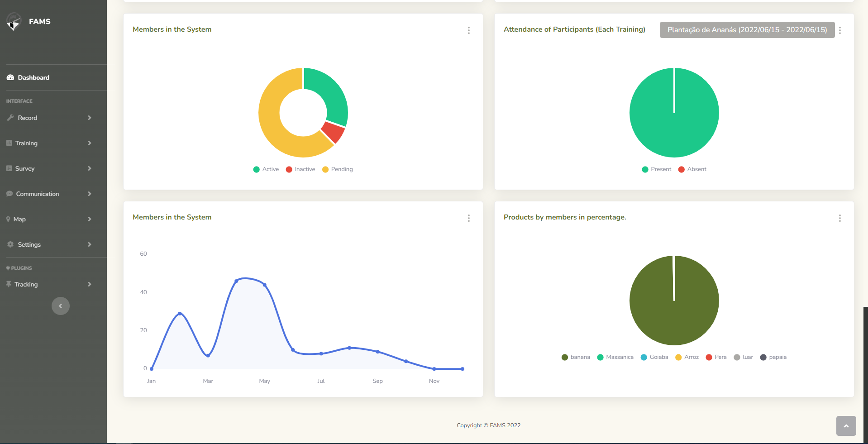Click the Communication chat bubble icon
The width and height of the screenshot is (868, 444).
tap(10, 194)
